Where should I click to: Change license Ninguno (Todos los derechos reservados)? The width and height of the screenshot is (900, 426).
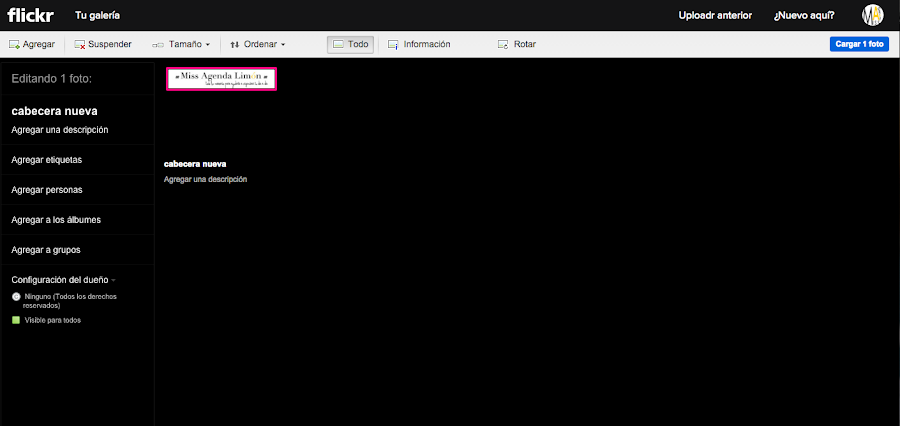71,301
